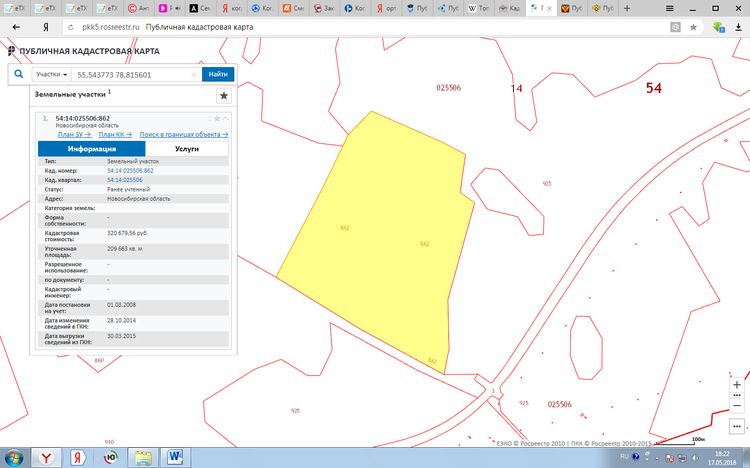Open Microsoft Word taskbar icon
Screen dimensions: 750x468
(175, 458)
